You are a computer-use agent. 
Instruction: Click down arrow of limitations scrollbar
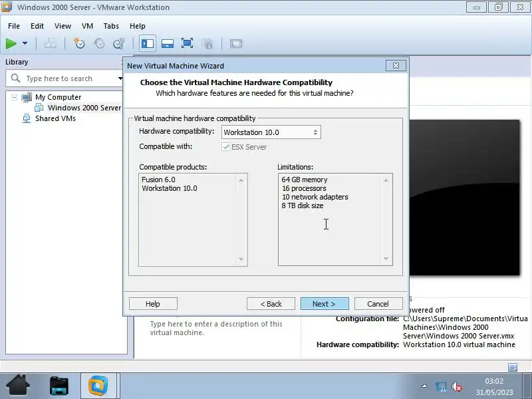coord(386,259)
